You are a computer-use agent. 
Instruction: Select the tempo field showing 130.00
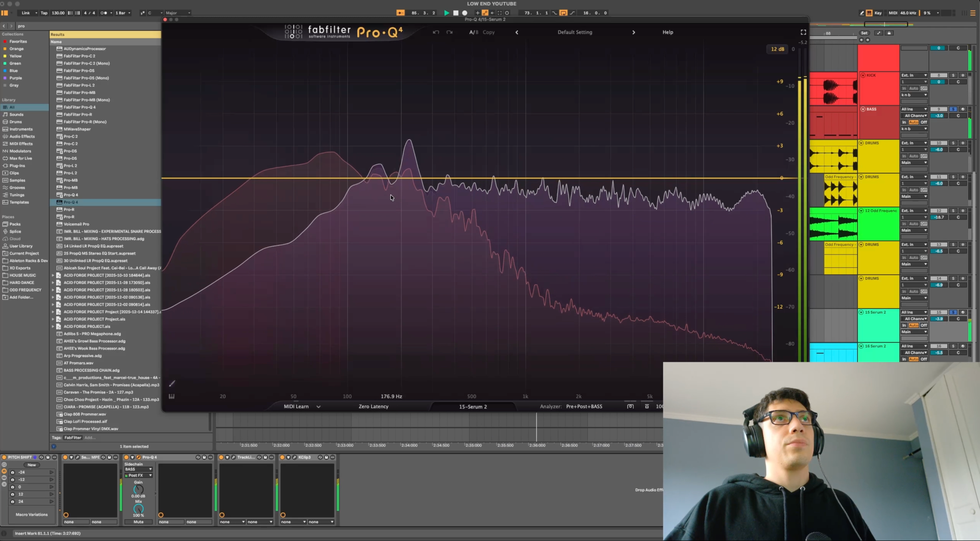point(58,13)
